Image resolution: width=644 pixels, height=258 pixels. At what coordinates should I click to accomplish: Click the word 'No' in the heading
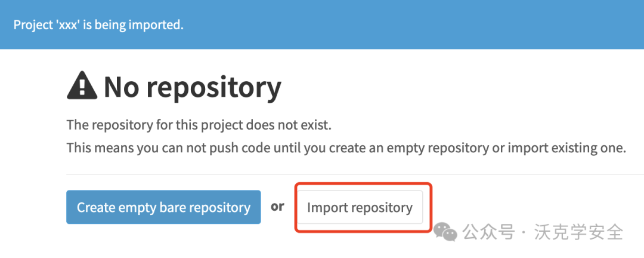[x=121, y=87]
